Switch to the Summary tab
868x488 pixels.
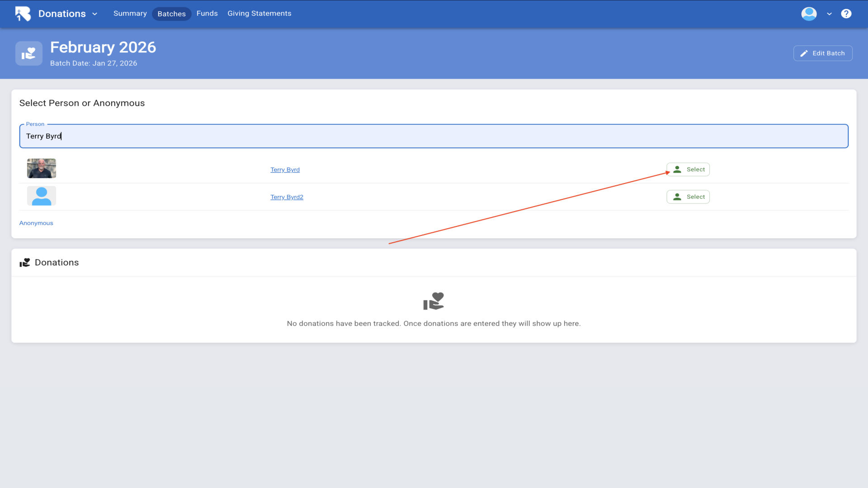pos(130,14)
